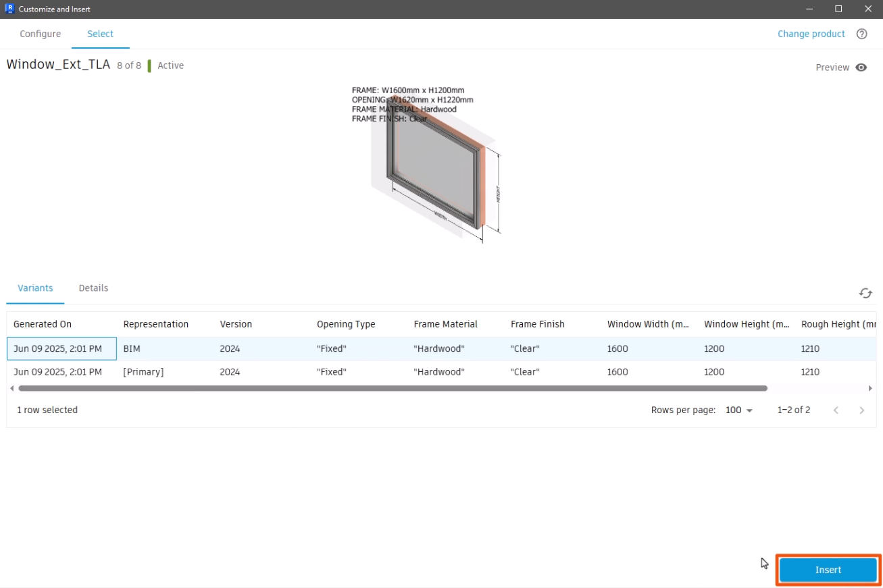
Task: Switch to the Configure tab
Action: 40,34
